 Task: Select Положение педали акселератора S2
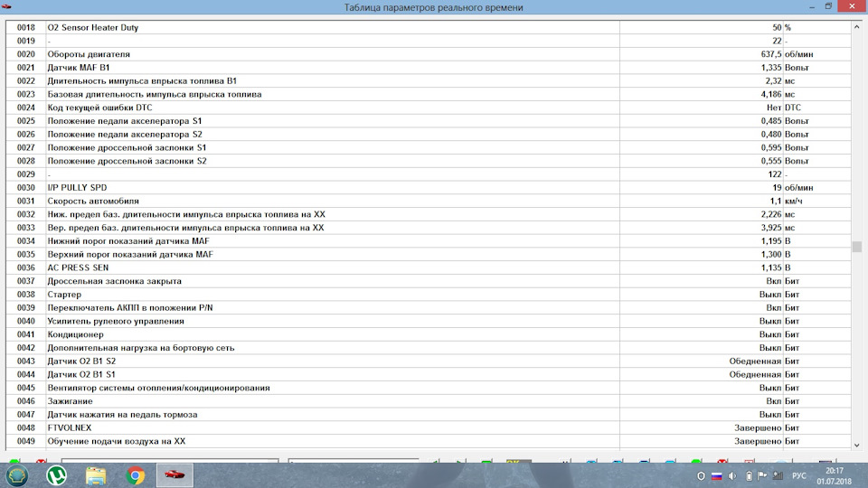(429, 134)
